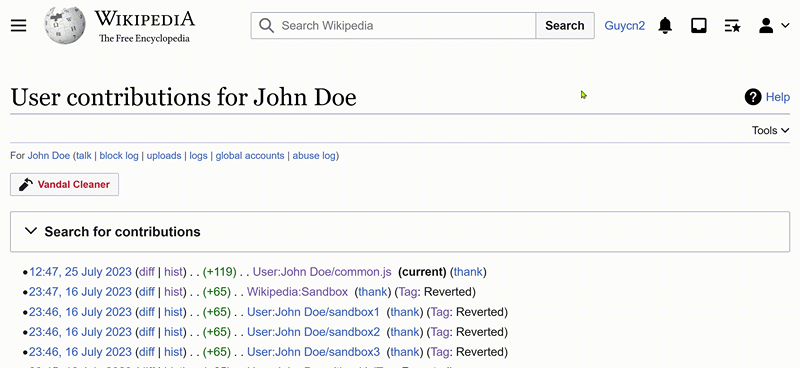Viewport: 800px width, 368px height.
Task: Open the watchlist star icon
Action: point(733,26)
